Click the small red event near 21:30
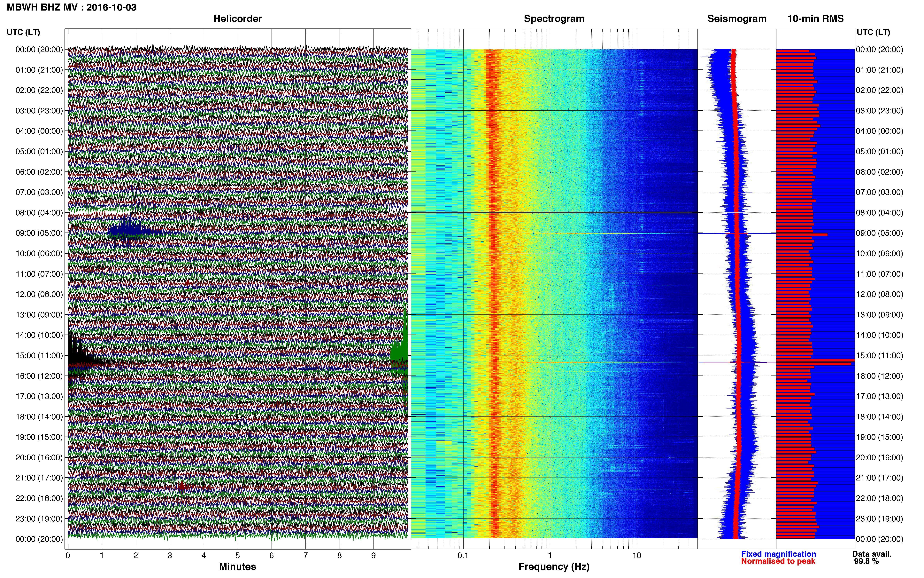This screenshot has height=578, width=924. 182,487
